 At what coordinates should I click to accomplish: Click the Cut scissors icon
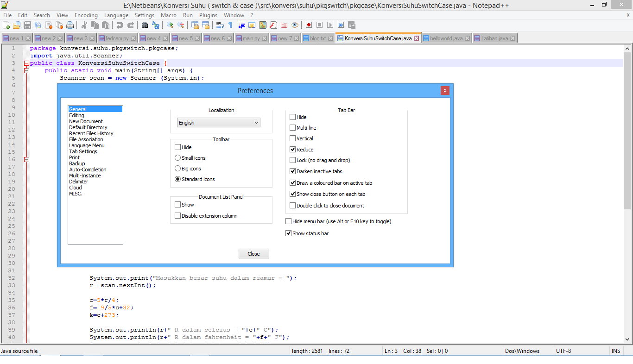84,25
